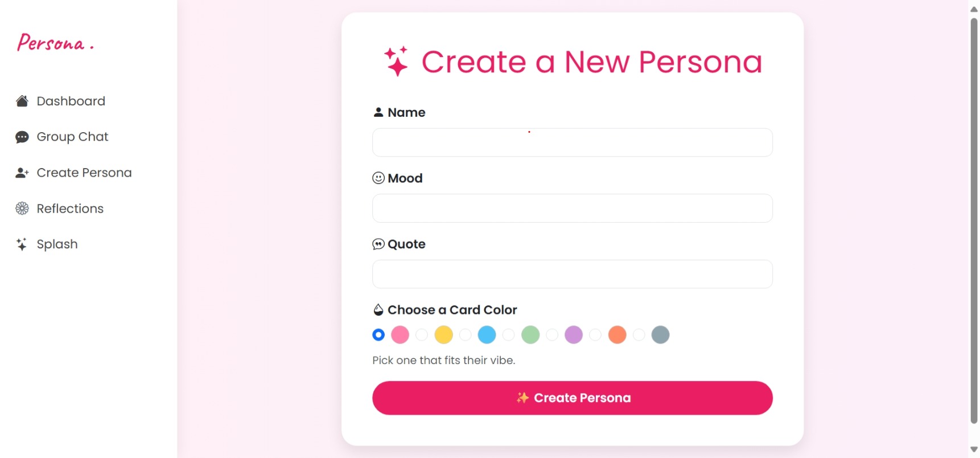Click the flower icon beside Reflections
This screenshot has height=458, width=980.
point(23,208)
